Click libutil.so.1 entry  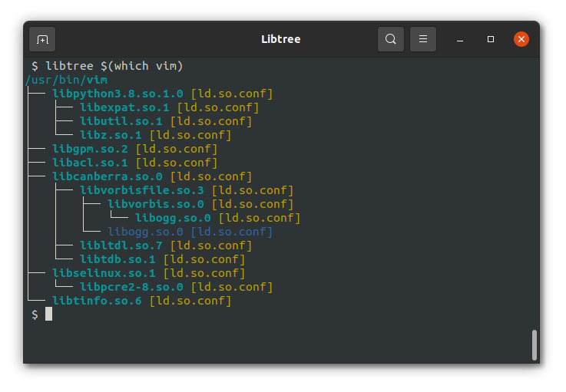(x=121, y=121)
